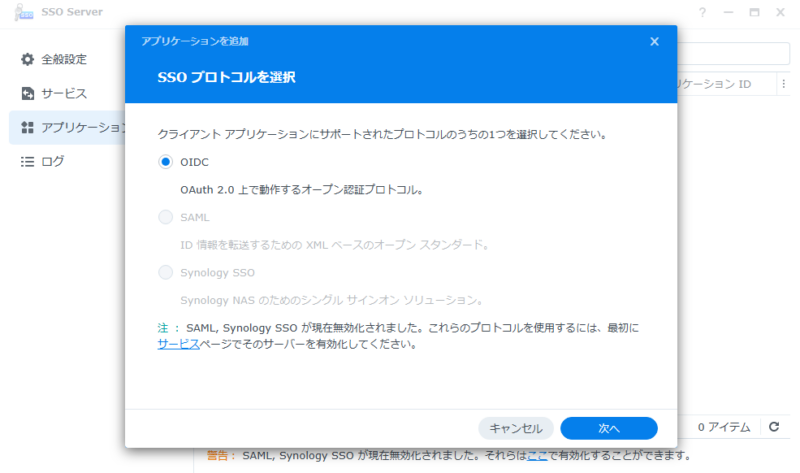Click the SAML label text
Image resolution: width=800 pixels, height=473 pixels.
tap(195, 217)
